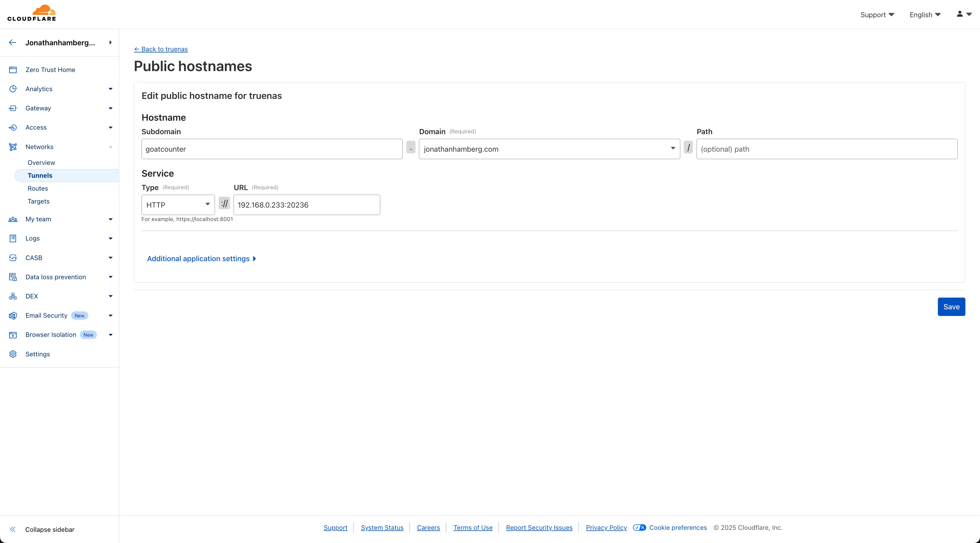Open the Support footer link

point(335,528)
